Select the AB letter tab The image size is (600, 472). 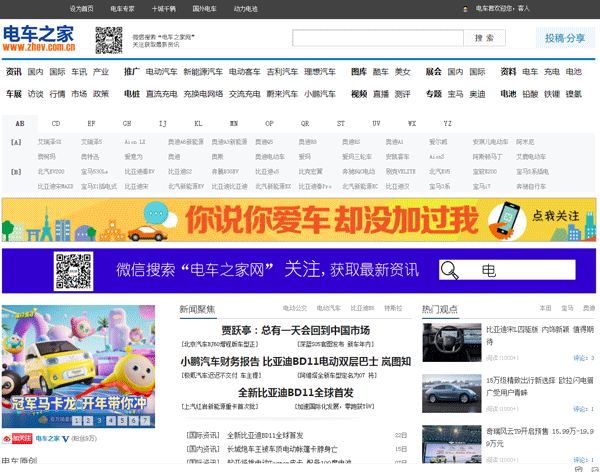(x=20, y=123)
